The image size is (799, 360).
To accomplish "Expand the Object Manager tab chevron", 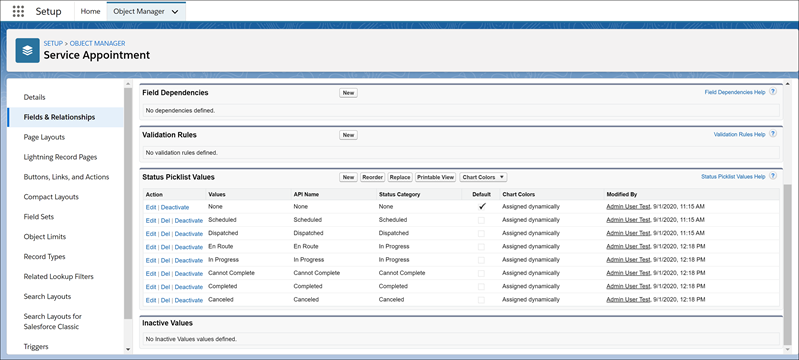I will click(x=175, y=12).
